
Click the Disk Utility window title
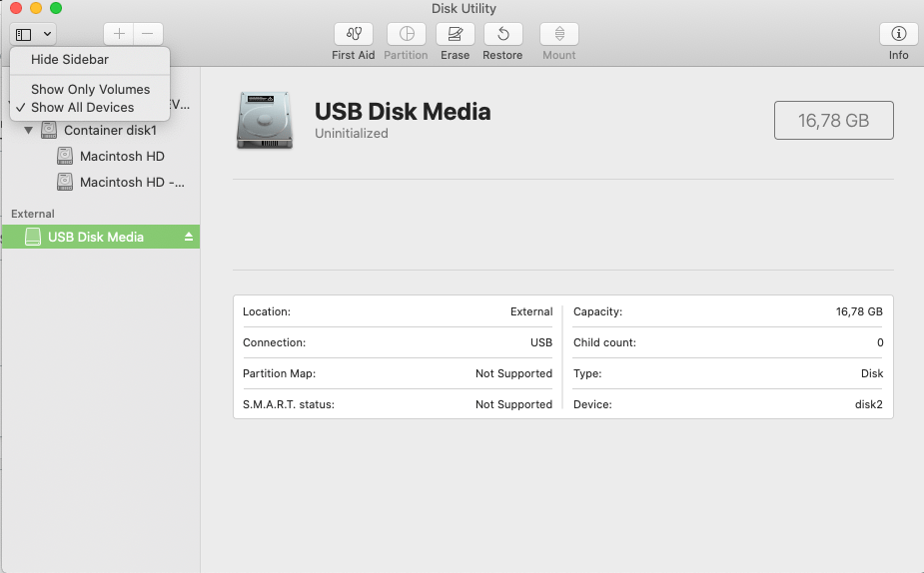tap(463, 8)
